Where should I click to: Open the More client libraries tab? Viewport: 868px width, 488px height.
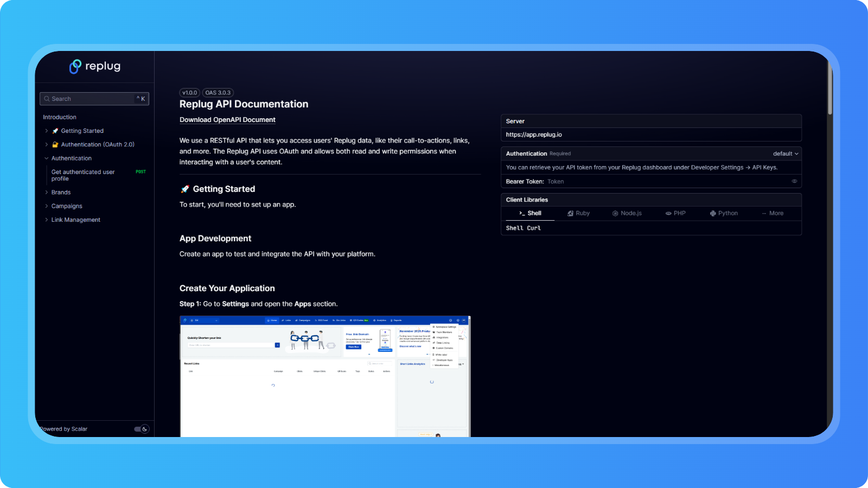[773, 214]
